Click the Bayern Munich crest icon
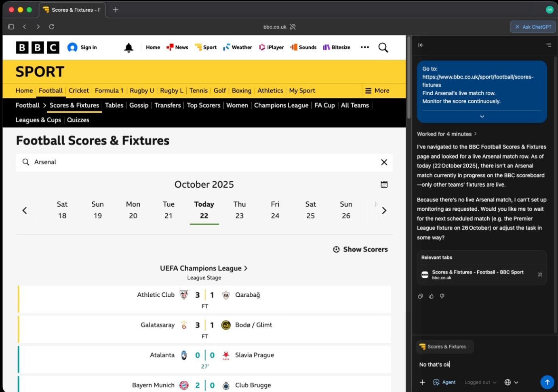The height and width of the screenshot is (392, 558). [x=184, y=385]
